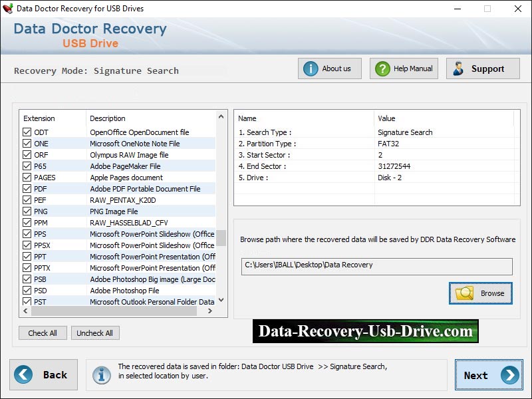Uncheck the PDF file type checkbox
This screenshot has width=532, height=399.
click(x=27, y=188)
